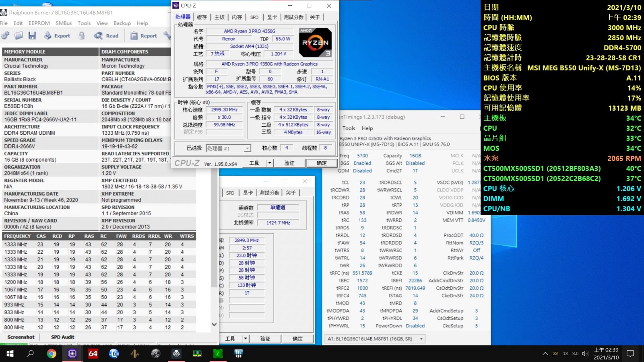Screen dimensions: 644x362
Task: Open AIDA64 red '64' taskbar icon
Action: point(93,354)
